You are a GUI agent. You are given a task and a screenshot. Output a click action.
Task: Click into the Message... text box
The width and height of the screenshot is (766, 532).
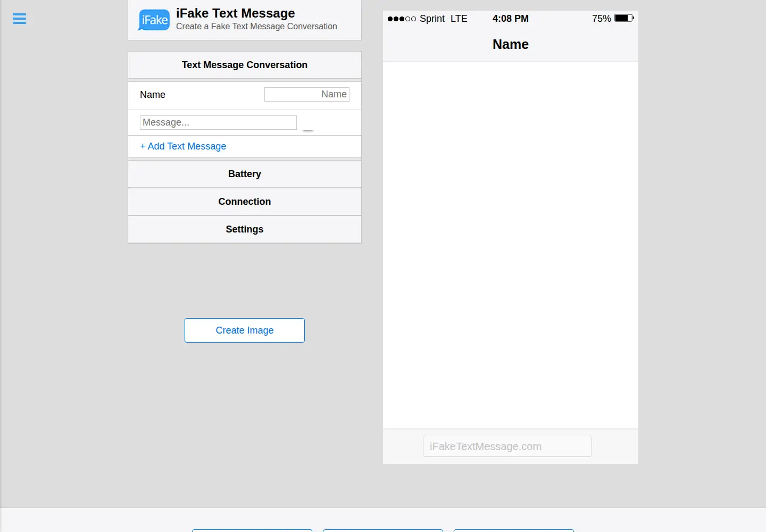coord(218,122)
